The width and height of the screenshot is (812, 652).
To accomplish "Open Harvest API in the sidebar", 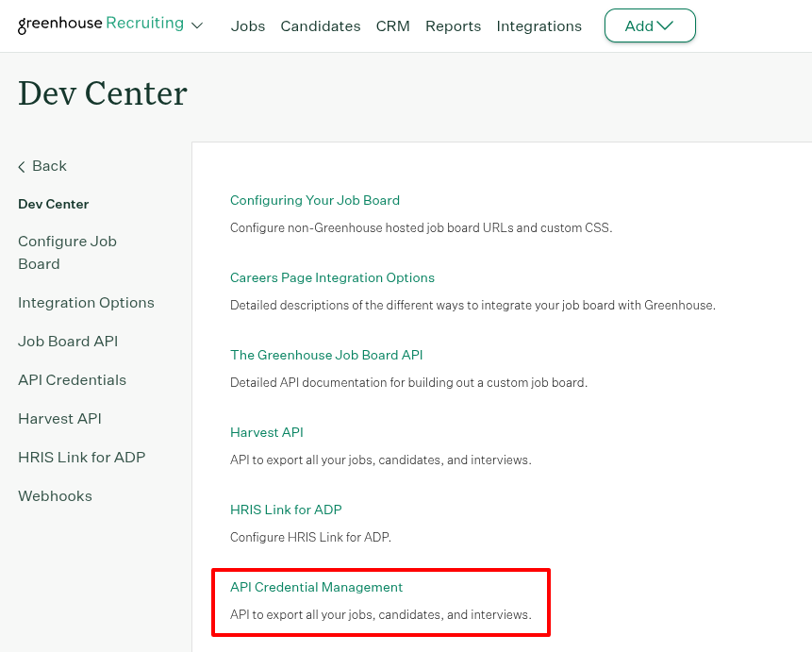I will pos(59,418).
